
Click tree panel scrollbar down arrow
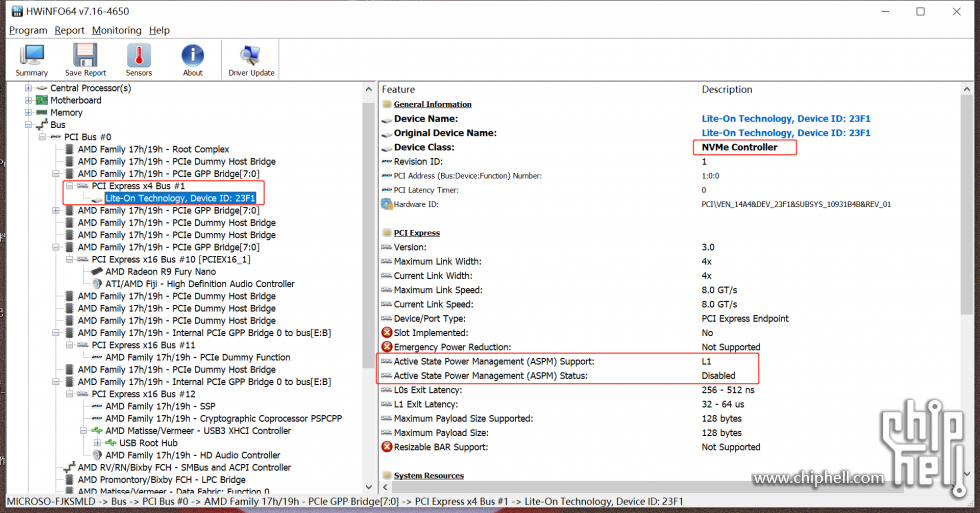coord(369,487)
